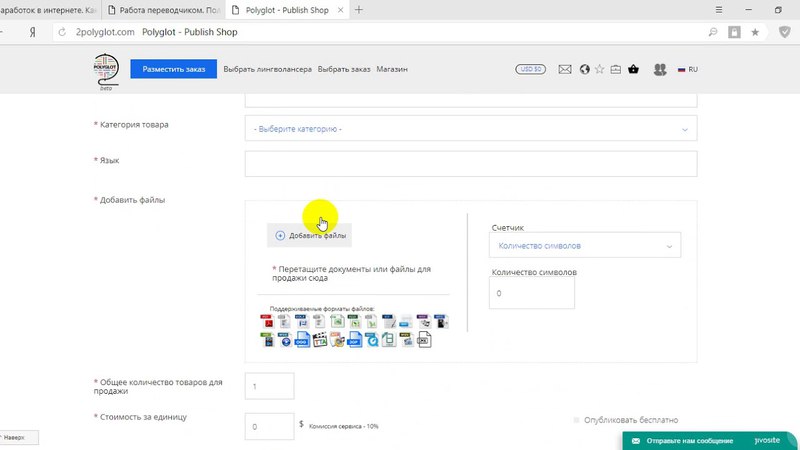Open favorites star icon in site header
The image size is (800, 450).
pos(599,70)
